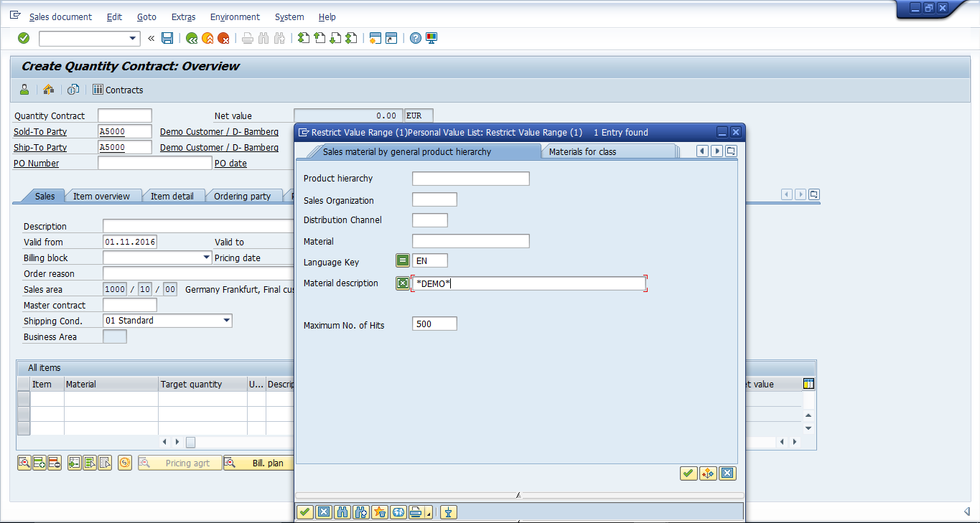This screenshot has width=980, height=523.
Task: Click the Generate shortcut icon
Action: (391, 38)
